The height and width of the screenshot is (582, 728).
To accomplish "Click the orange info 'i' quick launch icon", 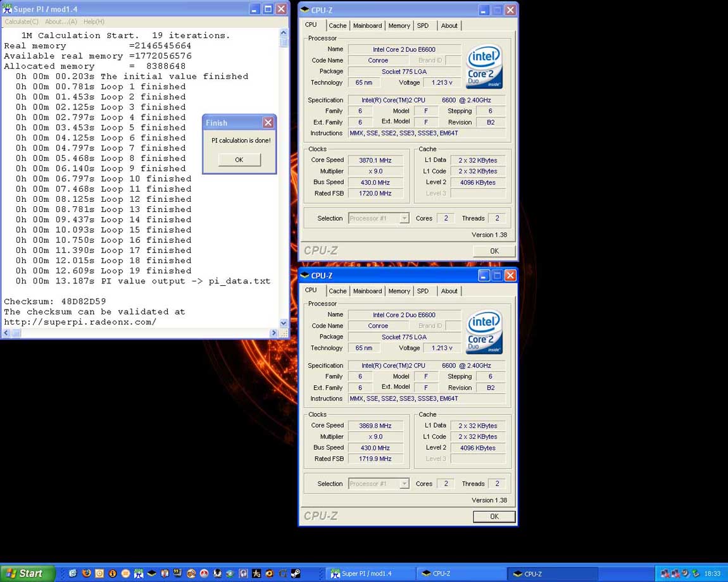I will [112, 574].
